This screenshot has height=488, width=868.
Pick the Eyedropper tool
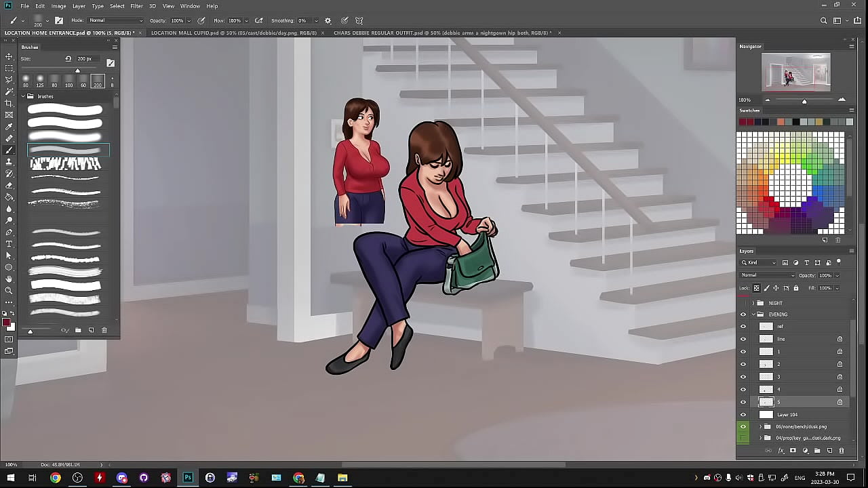coord(9,127)
